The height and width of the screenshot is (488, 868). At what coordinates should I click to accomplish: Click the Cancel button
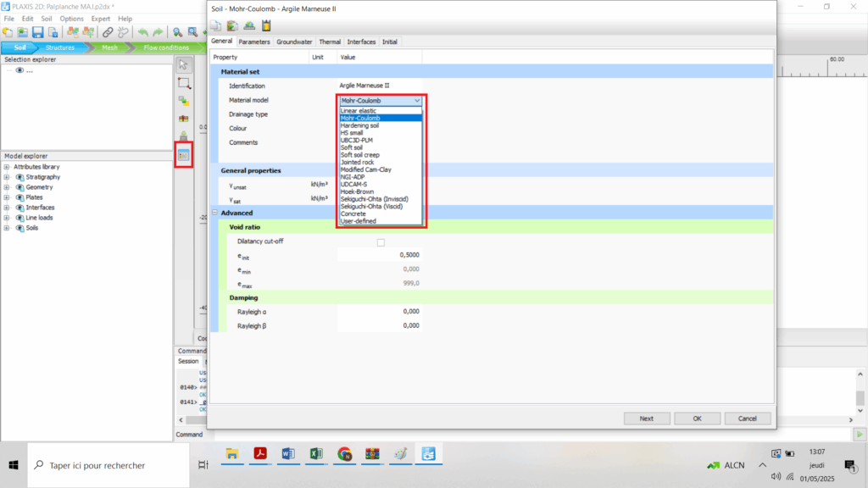click(x=748, y=419)
